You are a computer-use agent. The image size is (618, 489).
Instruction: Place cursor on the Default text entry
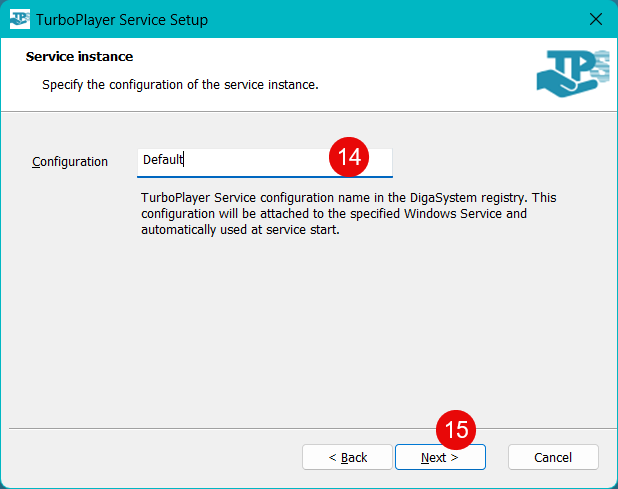point(163,160)
